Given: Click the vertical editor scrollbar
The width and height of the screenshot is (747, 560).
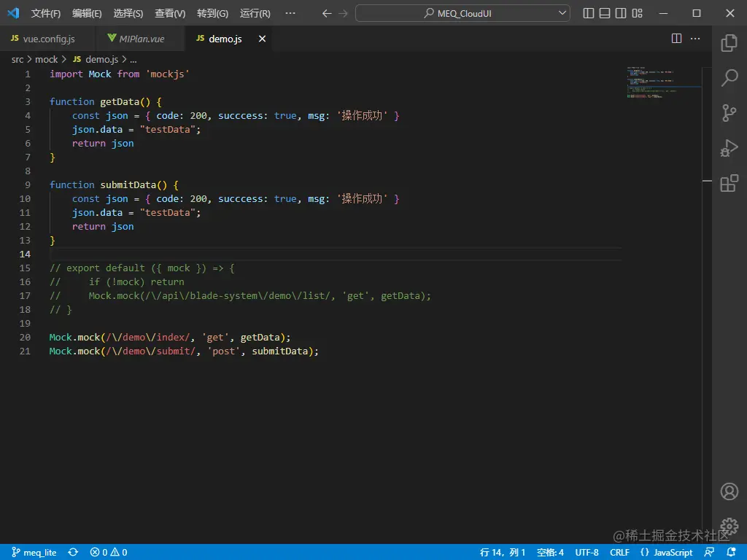Looking at the screenshot, I should click(707, 305).
